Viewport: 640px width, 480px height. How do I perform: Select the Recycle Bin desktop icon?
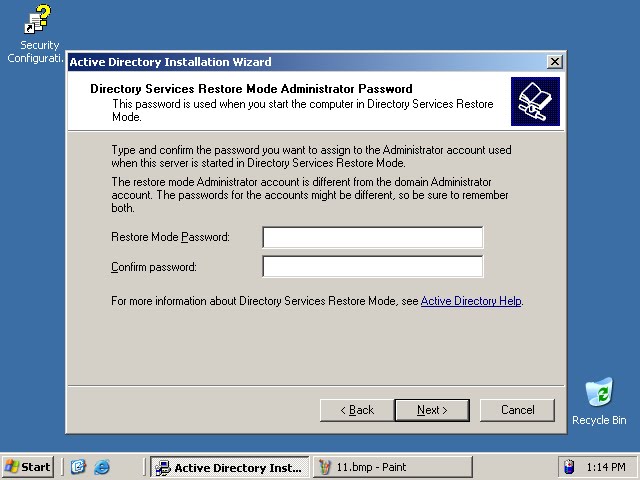pos(599,392)
